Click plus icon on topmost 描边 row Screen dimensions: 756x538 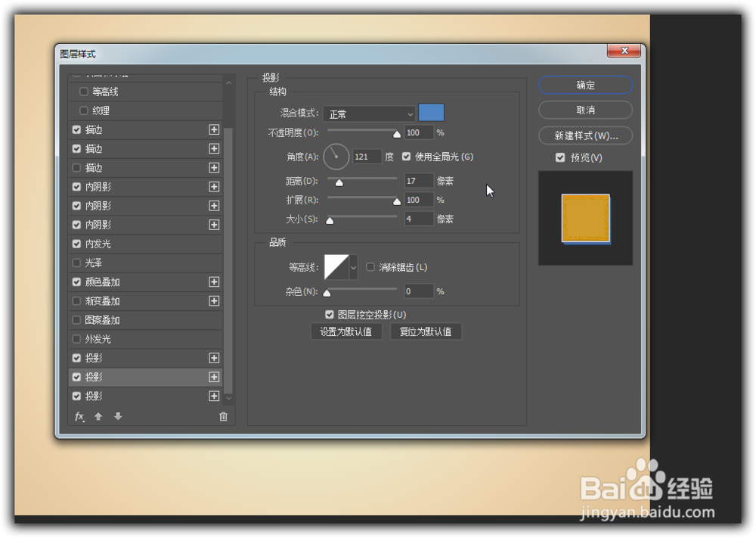pyautogui.click(x=214, y=129)
